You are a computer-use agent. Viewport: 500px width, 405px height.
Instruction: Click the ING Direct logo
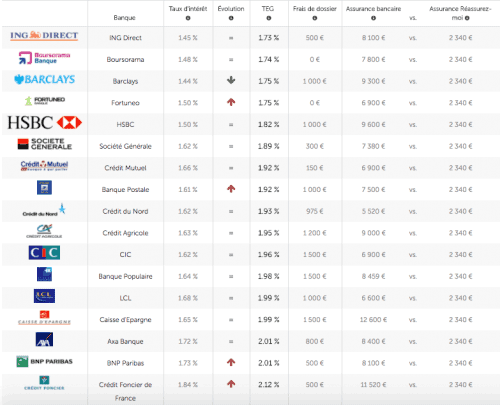click(x=44, y=36)
